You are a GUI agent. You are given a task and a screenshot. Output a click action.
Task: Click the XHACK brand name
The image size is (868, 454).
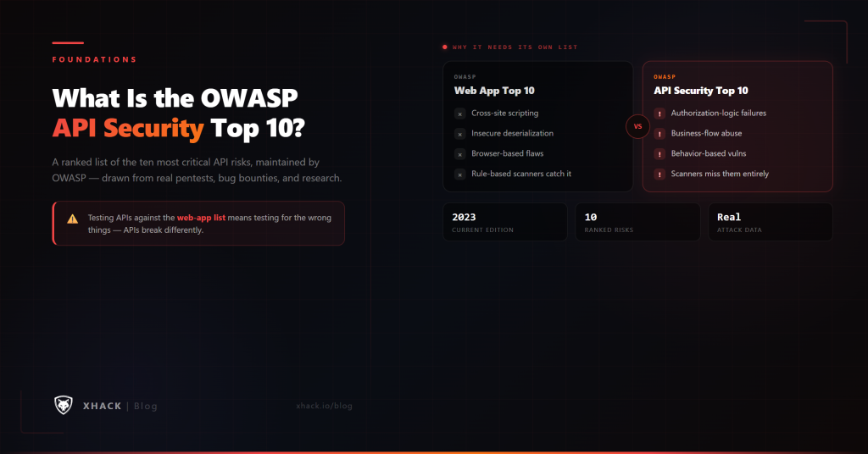point(102,406)
